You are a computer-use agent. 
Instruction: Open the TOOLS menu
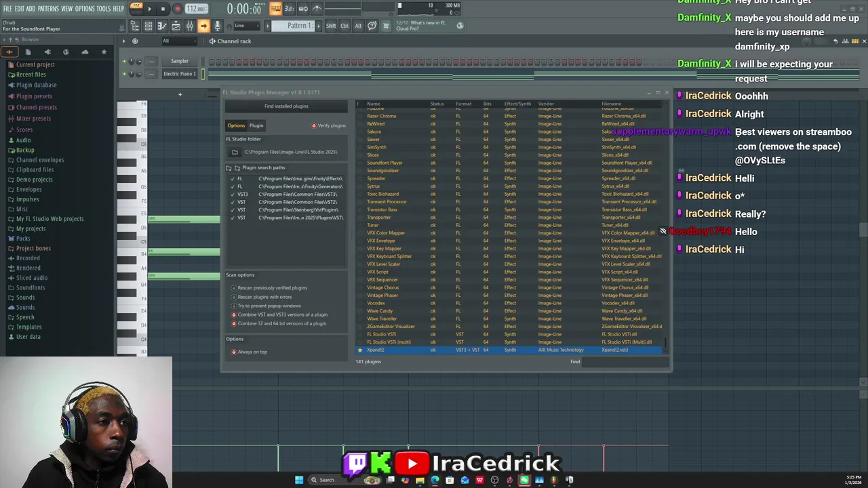click(x=103, y=9)
